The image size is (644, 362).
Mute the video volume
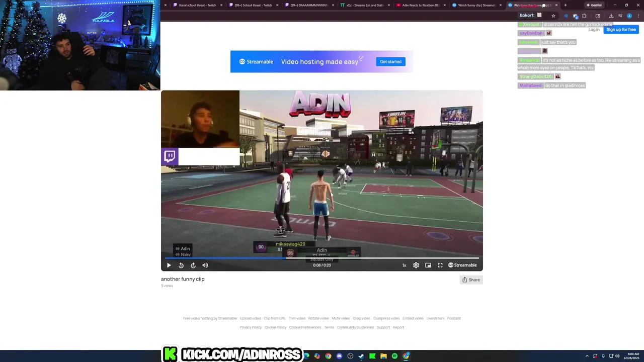[x=205, y=265]
